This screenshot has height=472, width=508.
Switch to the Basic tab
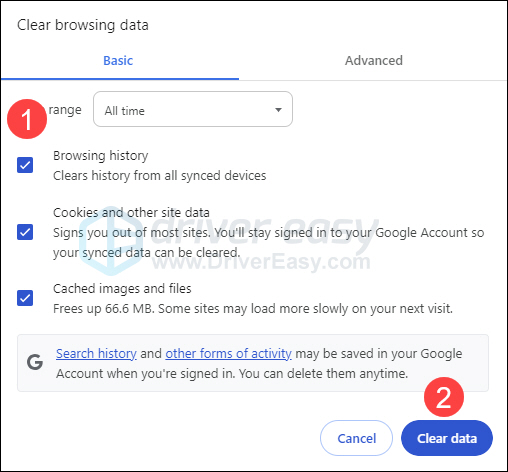click(118, 61)
